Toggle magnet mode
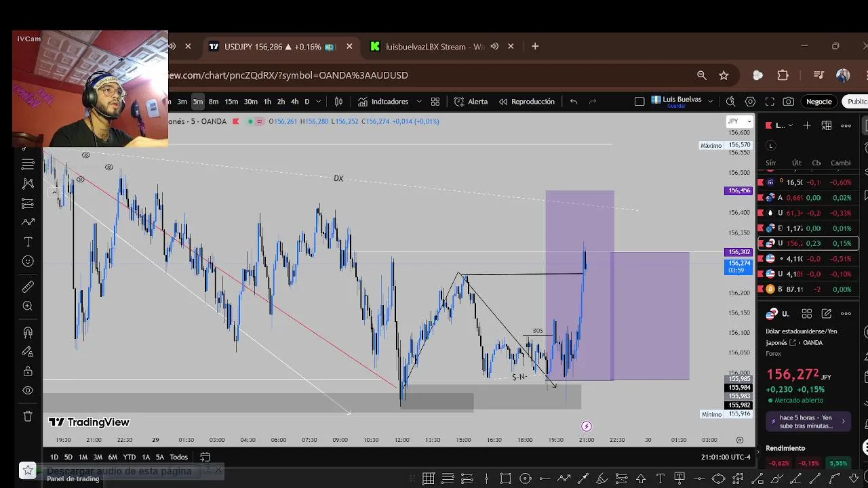This screenshot has height=488, width=868. pyautogui.click(x=28, y=333)
